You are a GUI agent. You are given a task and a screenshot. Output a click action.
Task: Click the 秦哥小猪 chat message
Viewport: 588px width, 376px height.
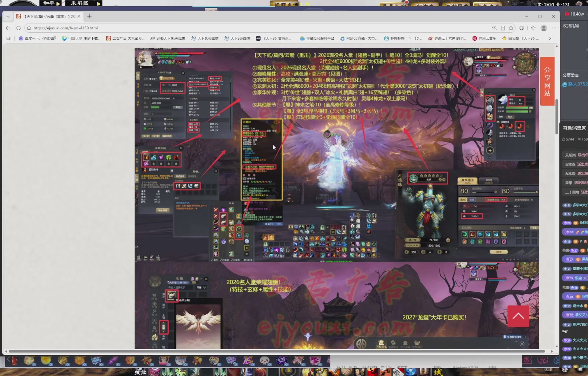click(575, 269)
